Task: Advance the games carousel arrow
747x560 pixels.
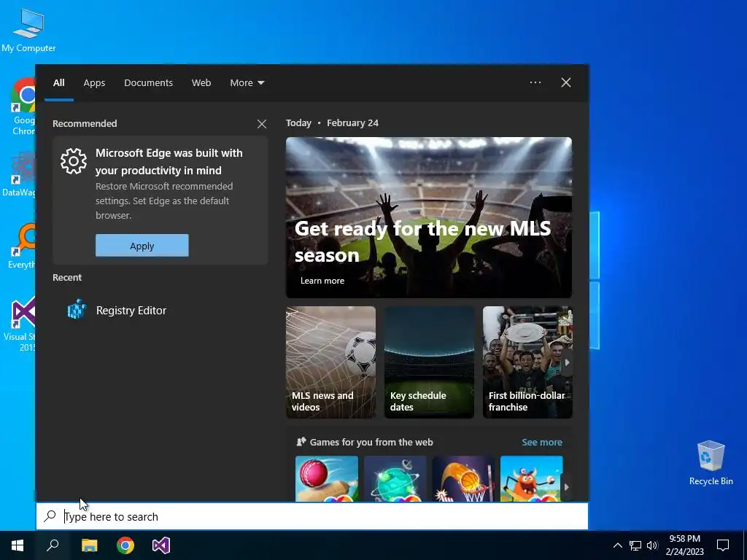Action: [566, 487]
